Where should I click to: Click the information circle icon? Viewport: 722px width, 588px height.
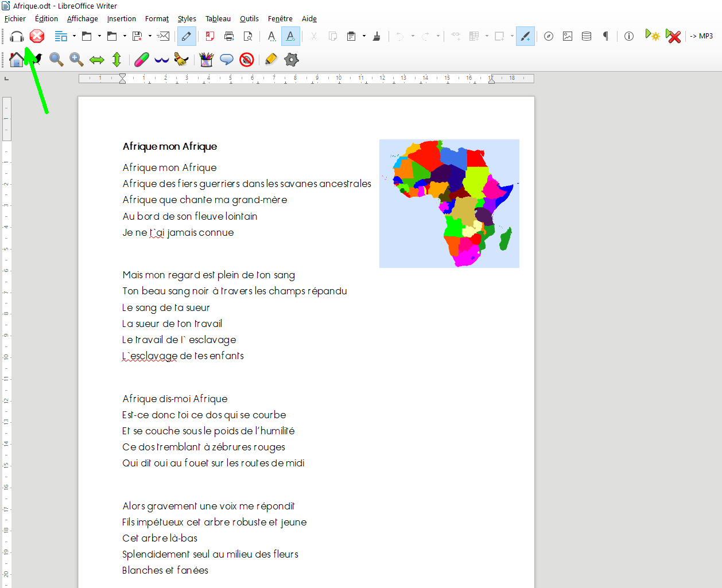(x=629, y=36)
